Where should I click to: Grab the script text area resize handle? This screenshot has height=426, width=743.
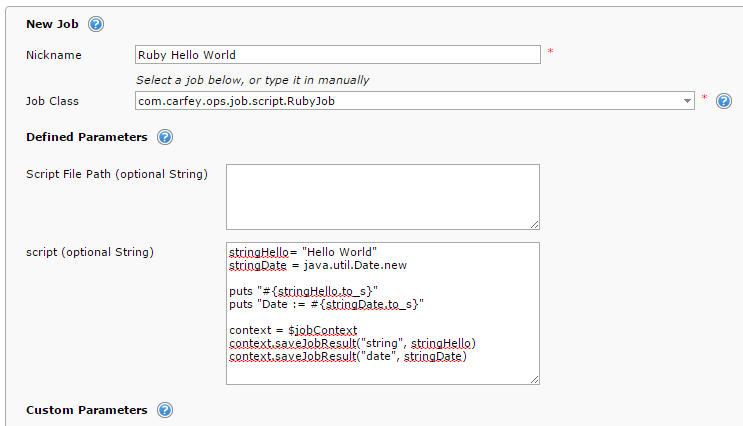coord(534,379)
